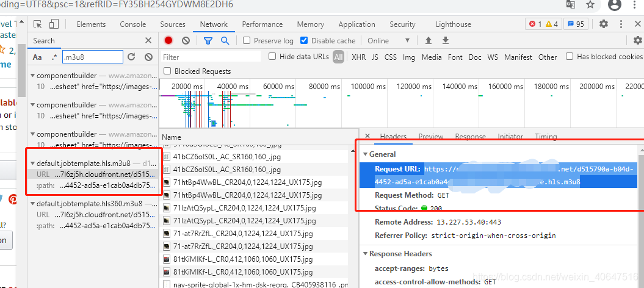Screen dimensions: 644x288
Task: Click the red errors count badge
Action: (x=535, y=24)
